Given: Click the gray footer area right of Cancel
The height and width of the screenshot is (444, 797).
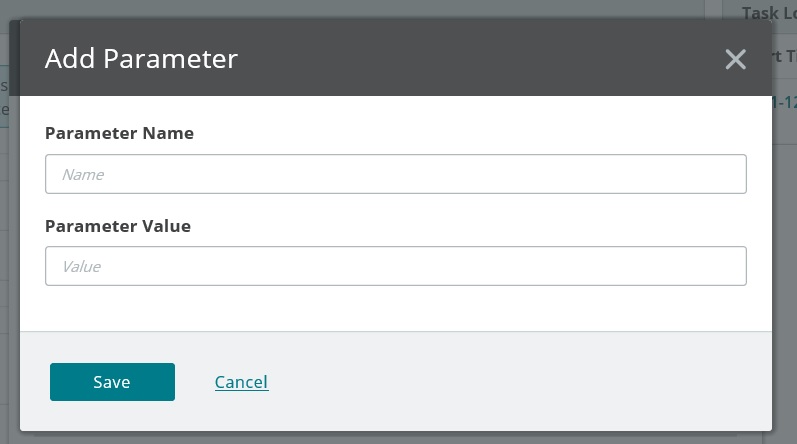Looking at the screenshot, I should [x=520, y=382].
